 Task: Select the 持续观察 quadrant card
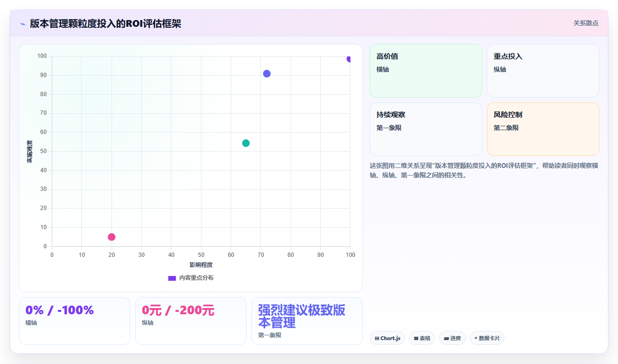(426, 129)
